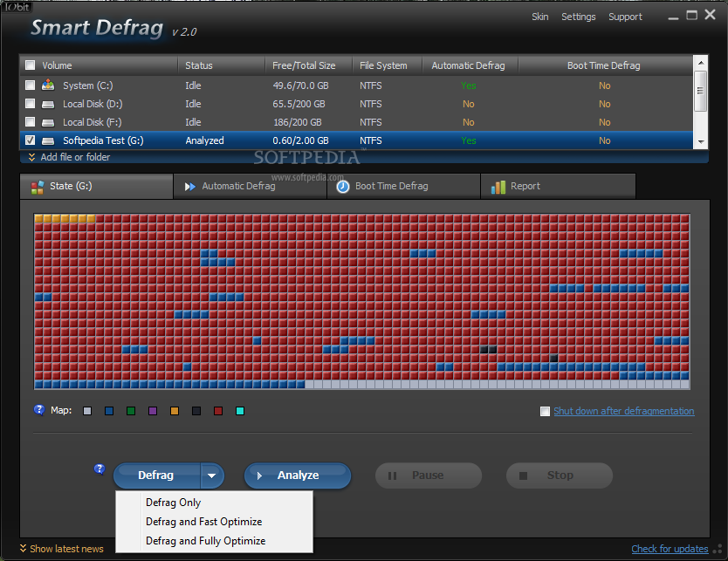
Task: Open the Support menu
Action: pyautogui.click(x=625, y=17)
